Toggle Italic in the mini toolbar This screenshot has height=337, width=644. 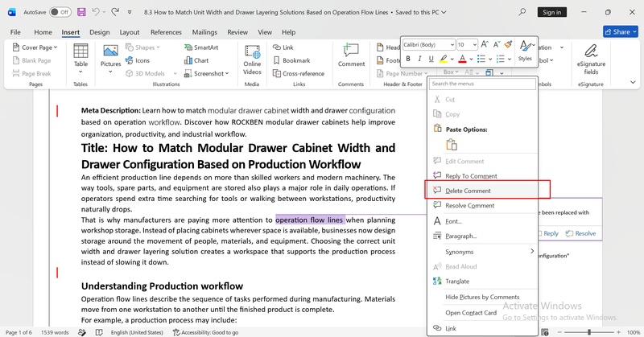click(419, 59)
